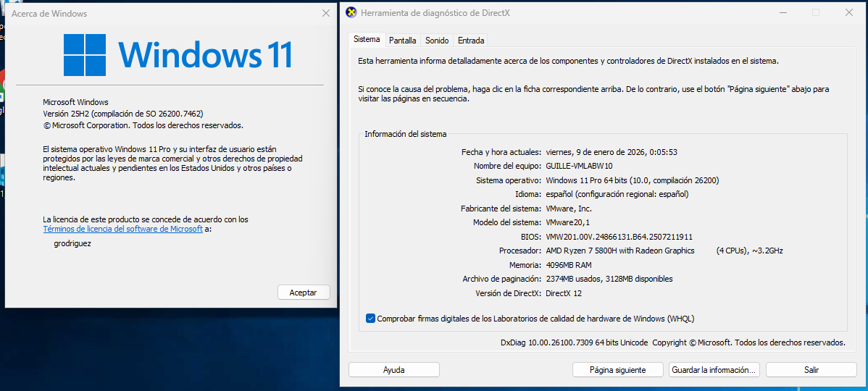Click the Procesador value text
868x391 pixels.
(619, 251)
